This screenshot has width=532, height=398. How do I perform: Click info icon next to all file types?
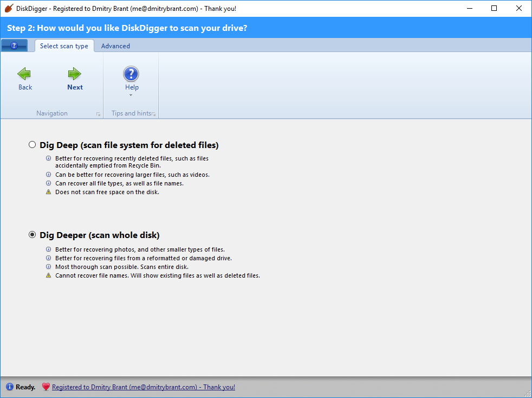point(49,183)
